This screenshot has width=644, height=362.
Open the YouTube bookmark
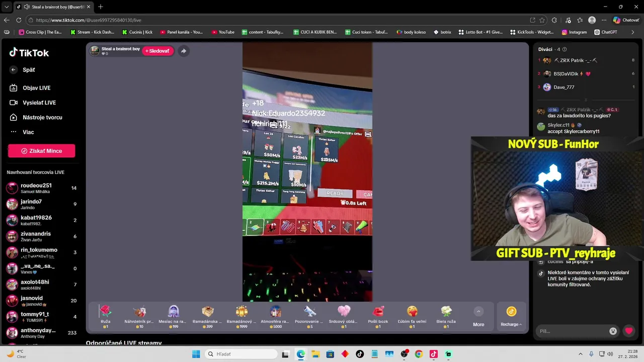[223, 32]
